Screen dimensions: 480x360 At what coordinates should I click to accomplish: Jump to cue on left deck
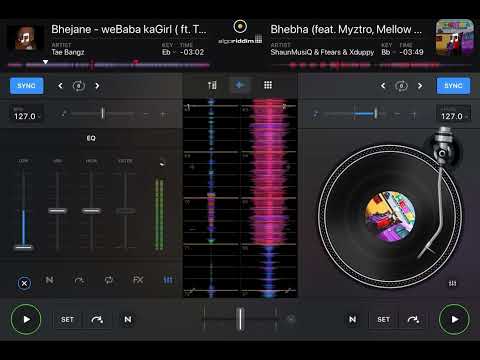tap(97, 319)
